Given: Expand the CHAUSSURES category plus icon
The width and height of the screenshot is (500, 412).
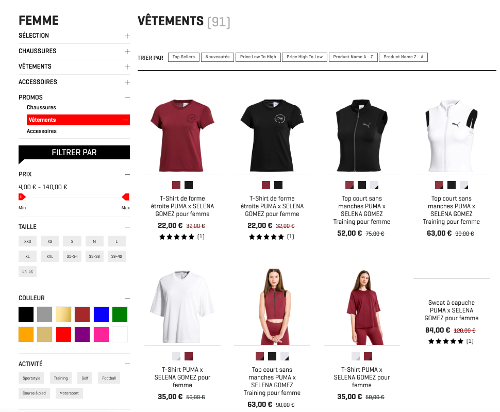Looking at the screenshot, I should [127, 51].
